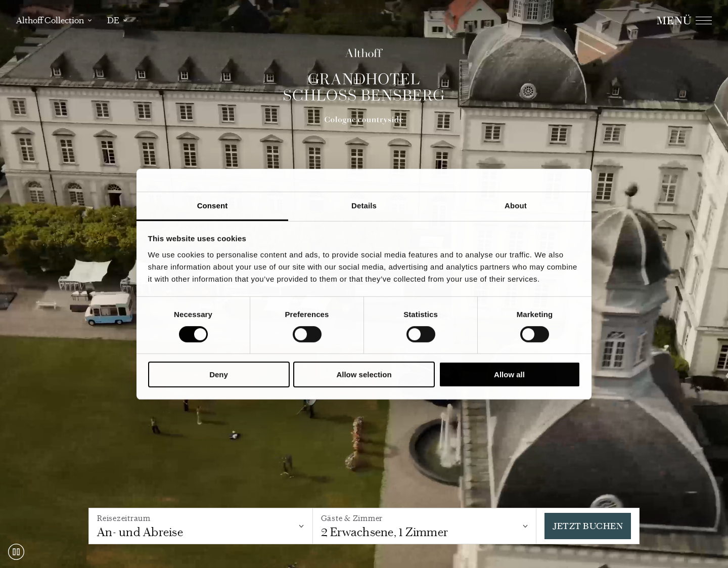Switch to the About tab
The image size is (728, 568).
click(516, 206)
